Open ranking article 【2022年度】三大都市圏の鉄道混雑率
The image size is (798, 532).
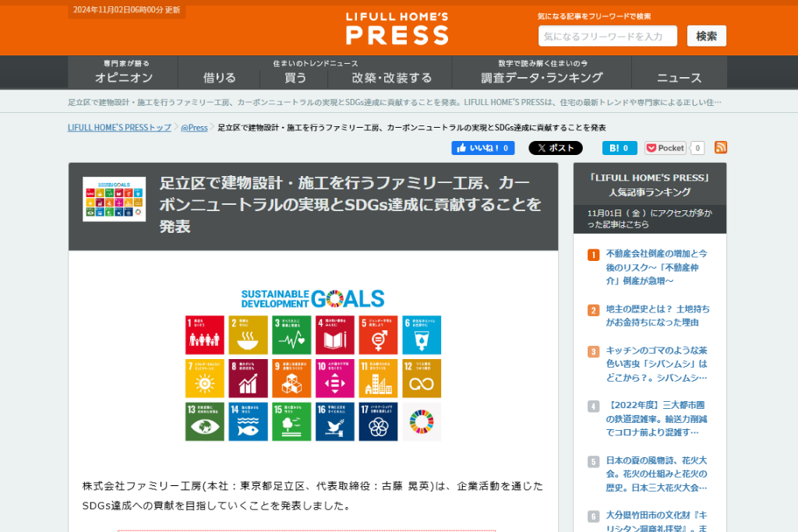coord(656,418)
